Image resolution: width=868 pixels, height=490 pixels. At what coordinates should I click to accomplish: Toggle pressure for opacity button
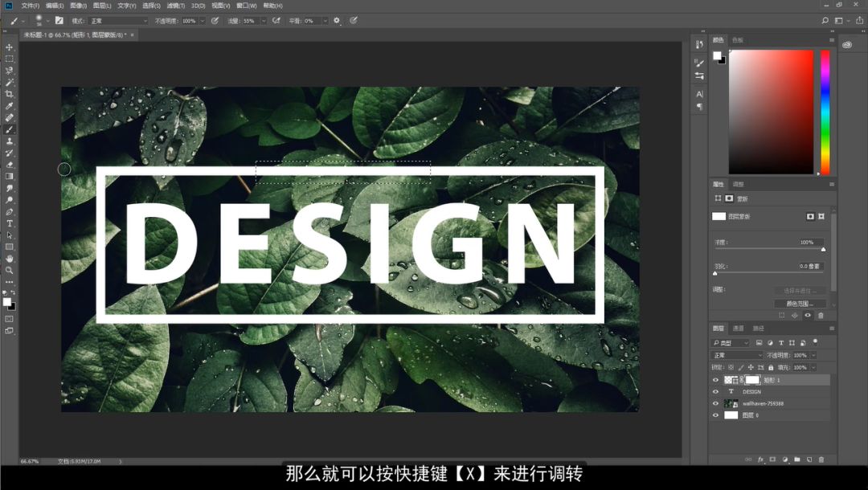pyautogui.click(x=215, y=20)
